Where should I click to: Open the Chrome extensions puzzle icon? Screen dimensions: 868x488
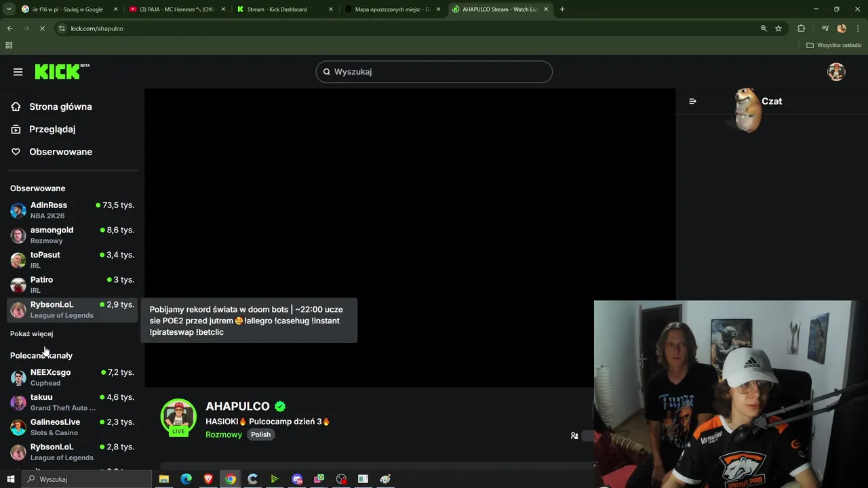coord(801,28)
